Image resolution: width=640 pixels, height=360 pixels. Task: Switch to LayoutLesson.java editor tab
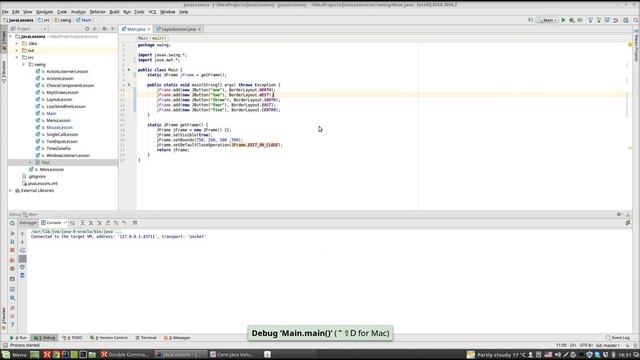coord(179,29)
